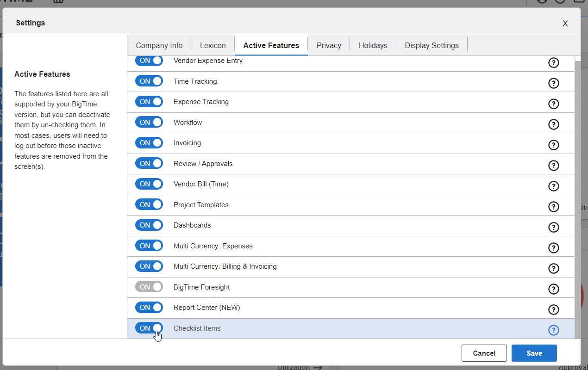Cancel without saving

pyautogui.click(x=484, y=353)
